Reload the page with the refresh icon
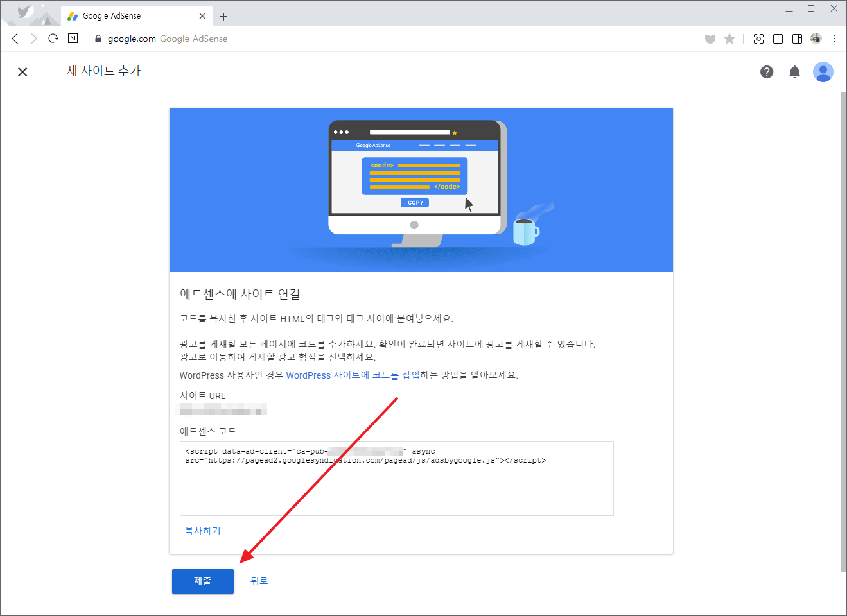This screenshot has height=616, width=847. (x=53, y=38)
